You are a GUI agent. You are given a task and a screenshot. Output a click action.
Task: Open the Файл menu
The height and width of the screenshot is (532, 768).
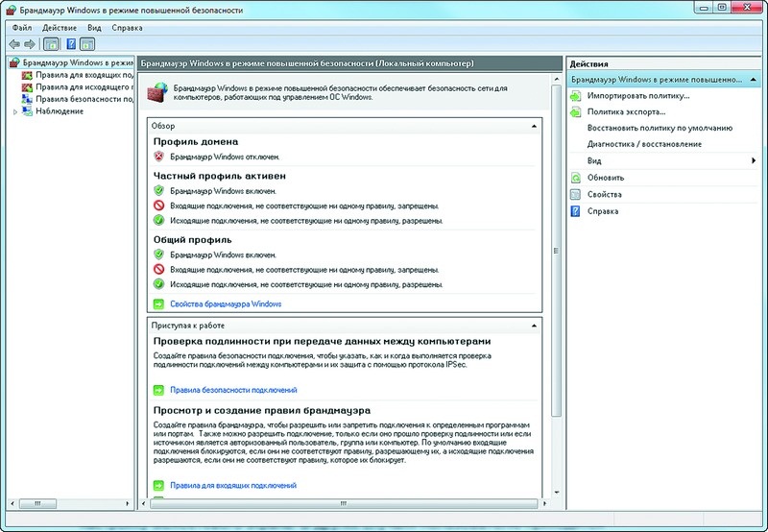(x=21, y=28)
